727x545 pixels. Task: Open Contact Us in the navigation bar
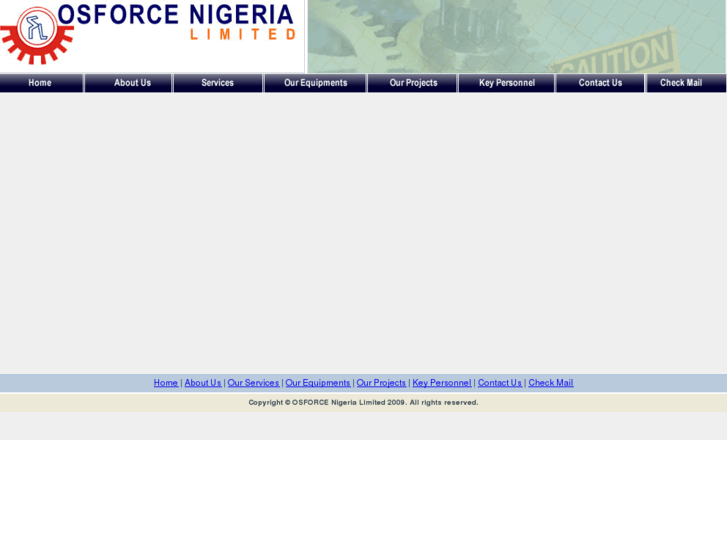(x=600, y=83)
